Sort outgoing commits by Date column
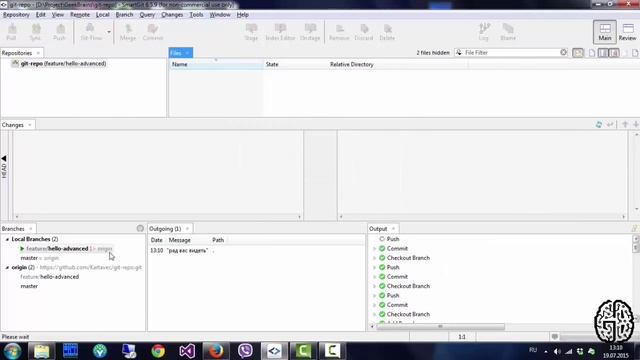This screenshot has width=640, height=360. (156, 240)
